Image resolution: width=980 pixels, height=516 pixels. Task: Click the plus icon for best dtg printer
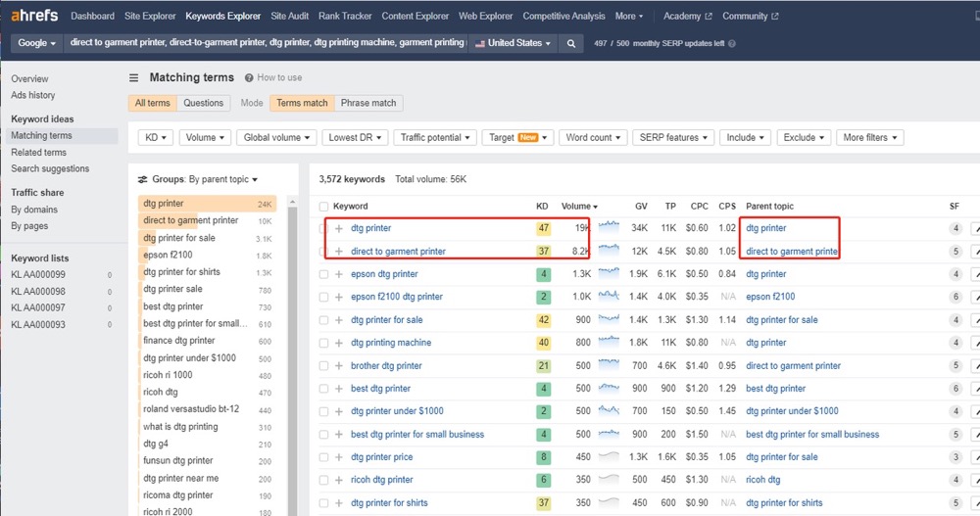point(339,389)
